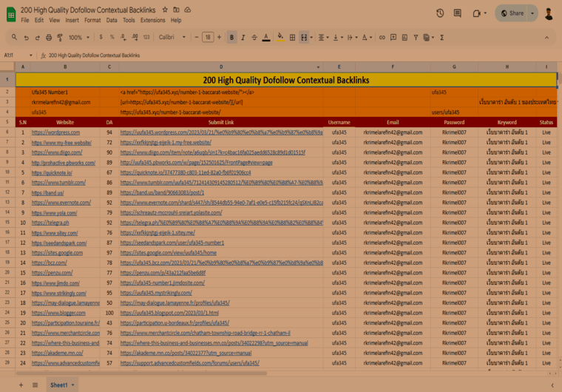This screenshot has width=562, height=392.
Task: Open the fill color picker
Action: click(x=280, y=37)
